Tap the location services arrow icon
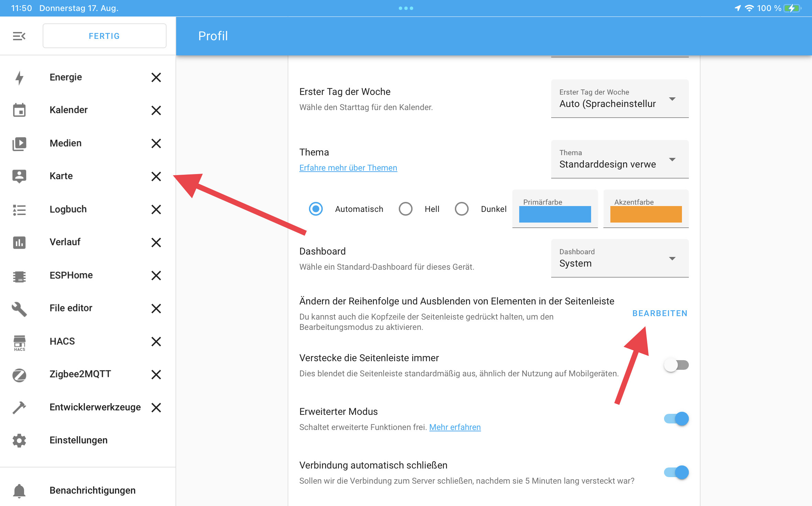 (x=737, y=8)
